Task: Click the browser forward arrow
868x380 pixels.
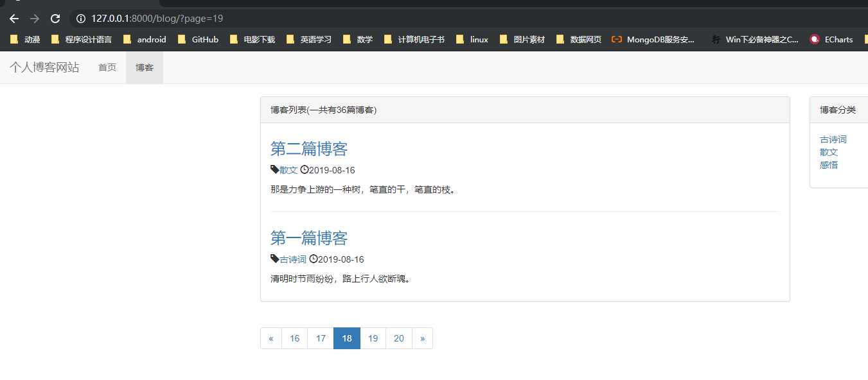Action: (35, 19)
